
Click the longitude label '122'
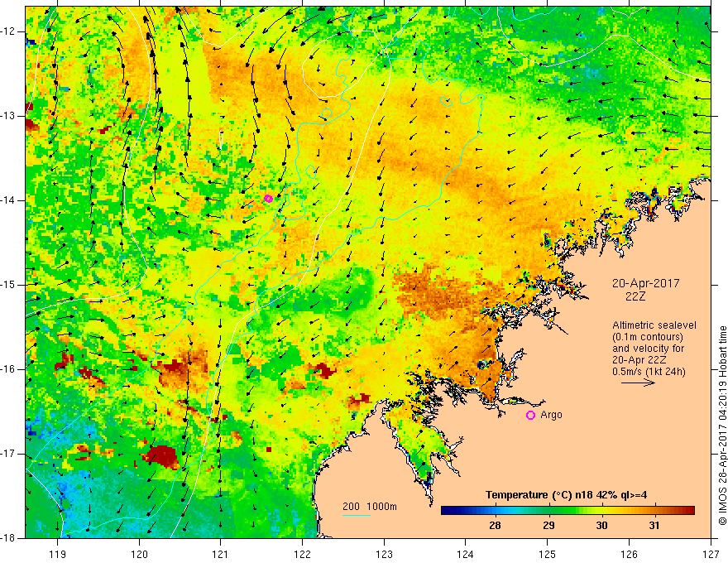[302, 554]
